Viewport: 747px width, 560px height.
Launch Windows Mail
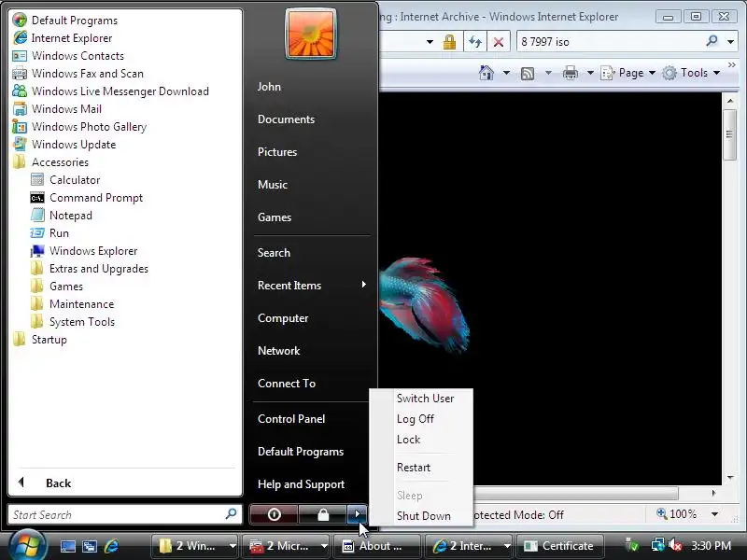[x=57, y=108]
